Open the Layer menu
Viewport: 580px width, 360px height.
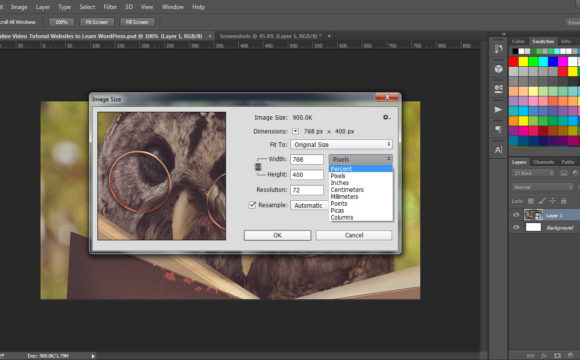click(43, 7)
